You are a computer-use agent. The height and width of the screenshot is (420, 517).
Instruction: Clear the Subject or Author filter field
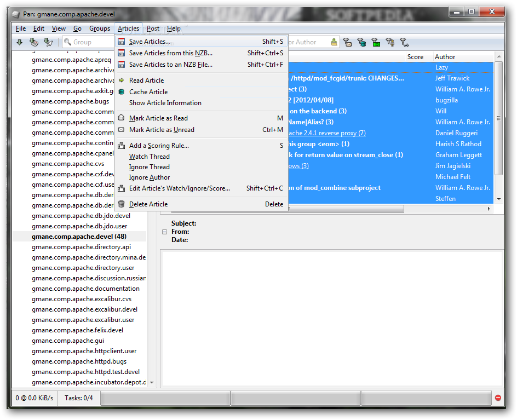coord(334,42)
